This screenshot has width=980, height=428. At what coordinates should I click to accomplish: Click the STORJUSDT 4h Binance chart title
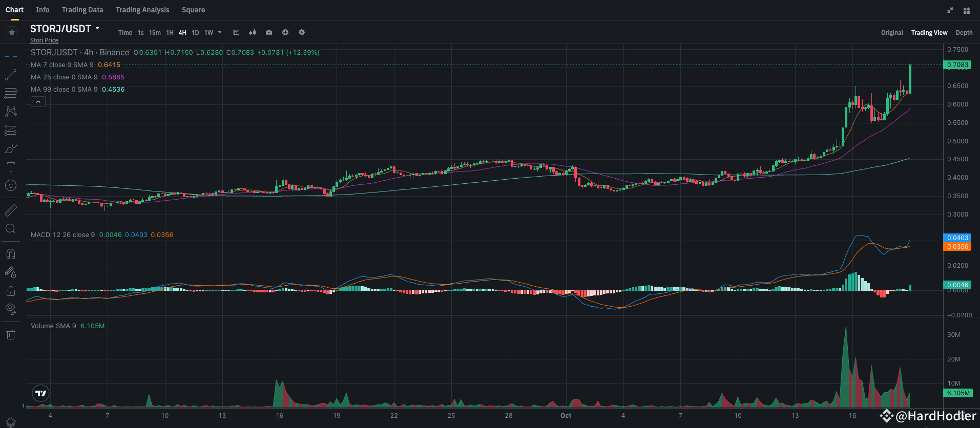80,52
